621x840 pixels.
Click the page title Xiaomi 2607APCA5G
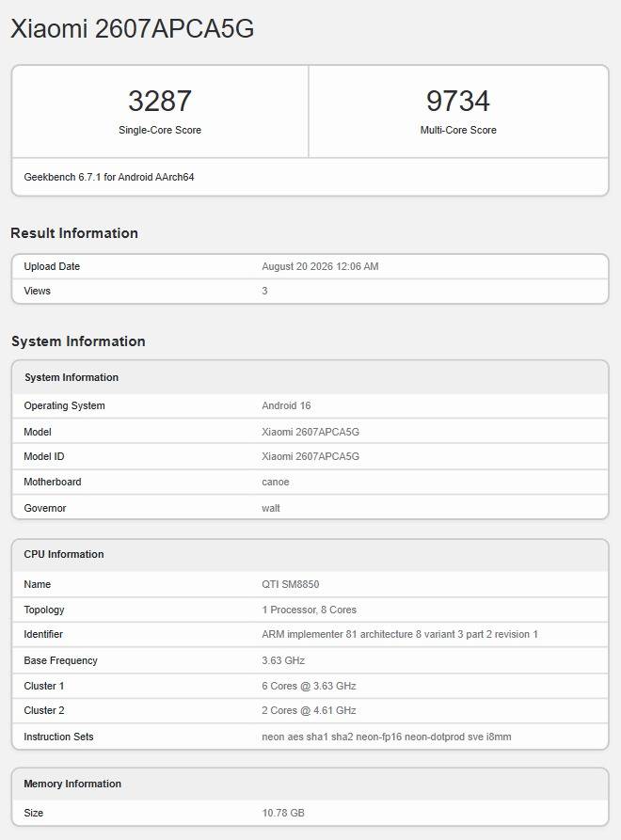(133, 28)
